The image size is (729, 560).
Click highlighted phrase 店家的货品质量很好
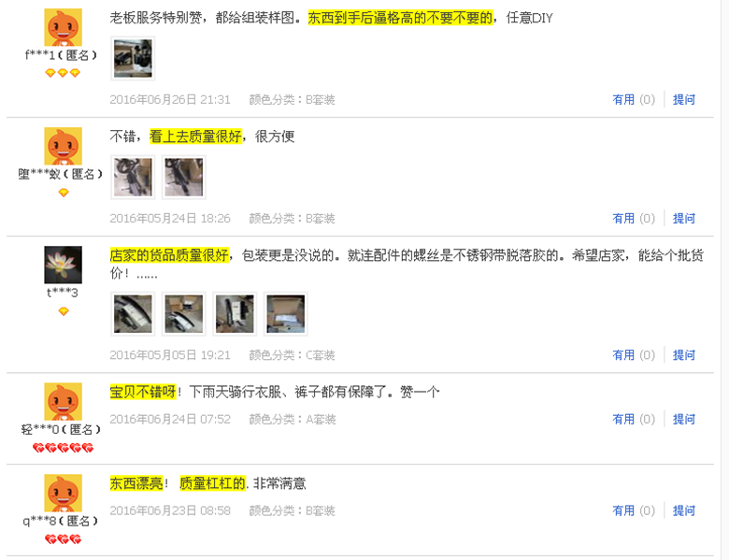[x=169, y=255]
